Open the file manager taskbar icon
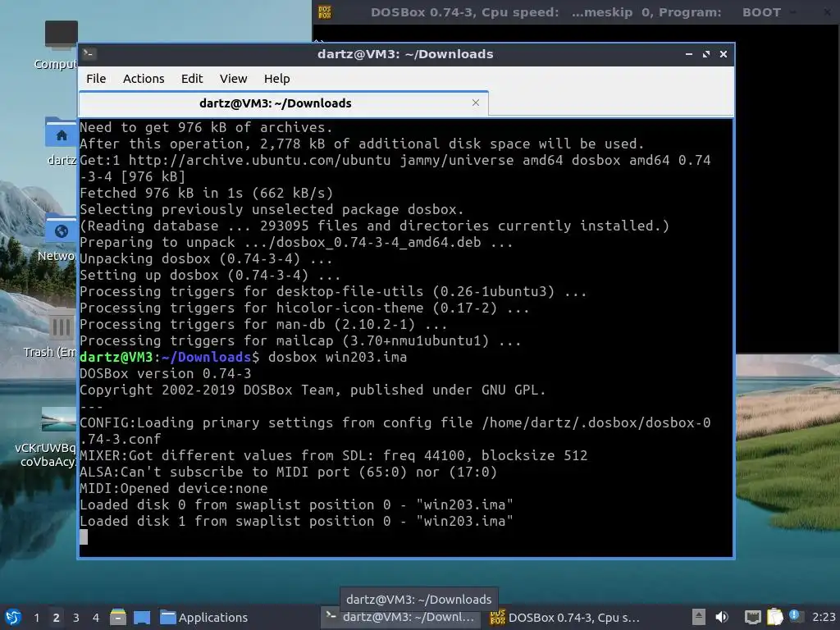The image size is (840, 630). tap(118, 617)
